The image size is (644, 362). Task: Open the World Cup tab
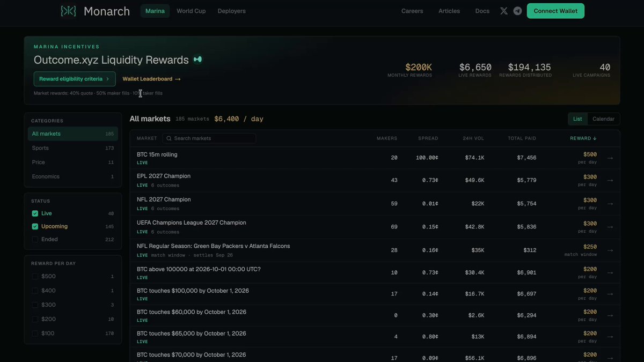point(191,11)
